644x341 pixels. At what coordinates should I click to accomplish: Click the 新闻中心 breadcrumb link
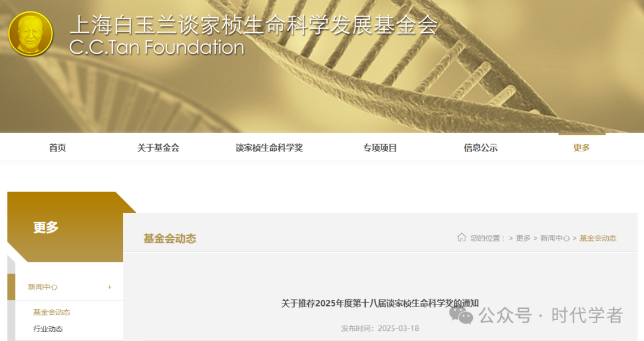coord(555,238)
